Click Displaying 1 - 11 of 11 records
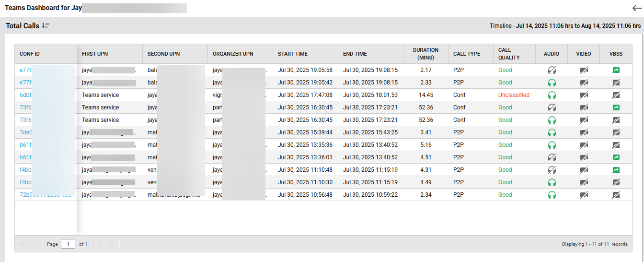The image size is (644, 262). pyautogui.click(x=595, y=244)
